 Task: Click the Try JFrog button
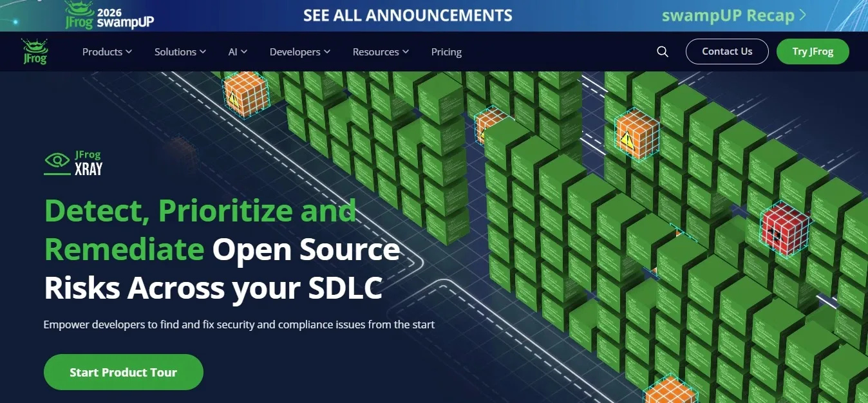pyautogui.click(x=813, y=52)
